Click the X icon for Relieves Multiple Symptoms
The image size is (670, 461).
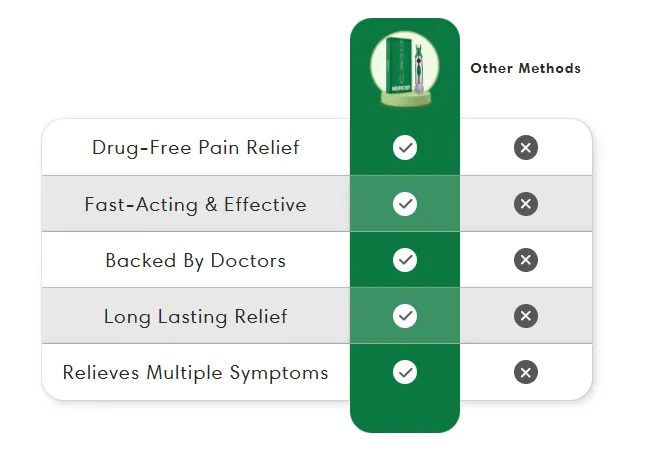(526, 372)
